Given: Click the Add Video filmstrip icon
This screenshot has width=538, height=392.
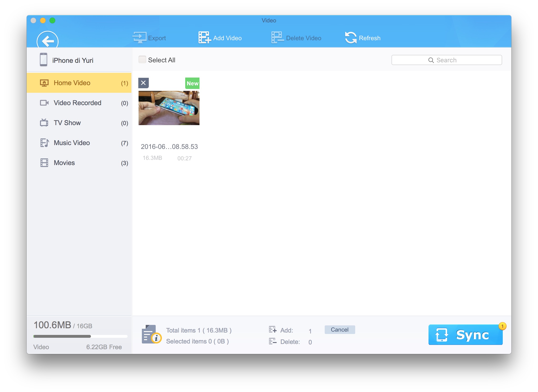Looking at the screenshot, I should click(204, 38).
